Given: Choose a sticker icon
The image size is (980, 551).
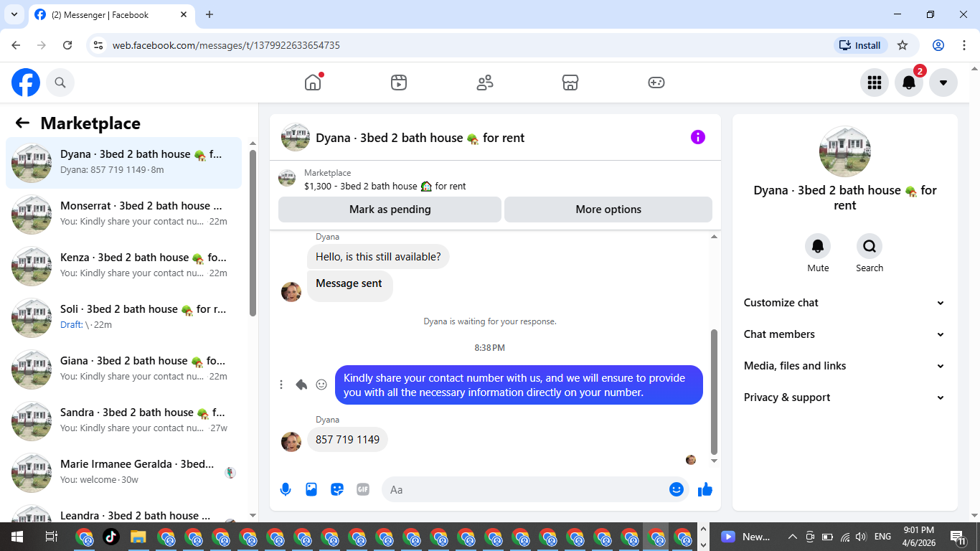Looking at the screenshot, I should coord(337,489).
